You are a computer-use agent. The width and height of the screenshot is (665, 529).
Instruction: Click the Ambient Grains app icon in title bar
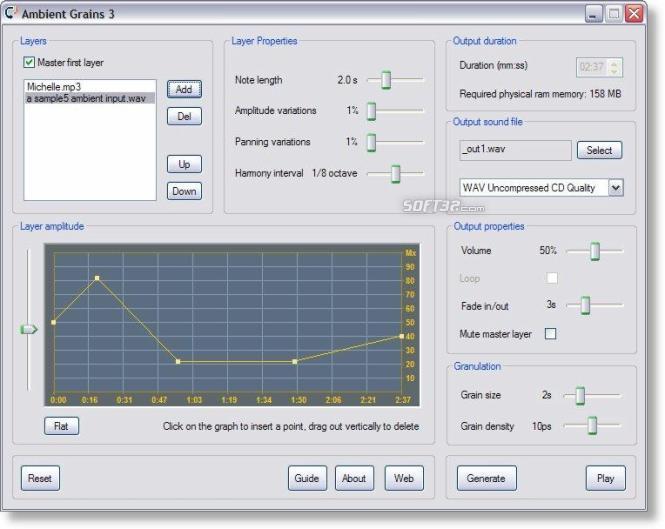tap(10, 13)
